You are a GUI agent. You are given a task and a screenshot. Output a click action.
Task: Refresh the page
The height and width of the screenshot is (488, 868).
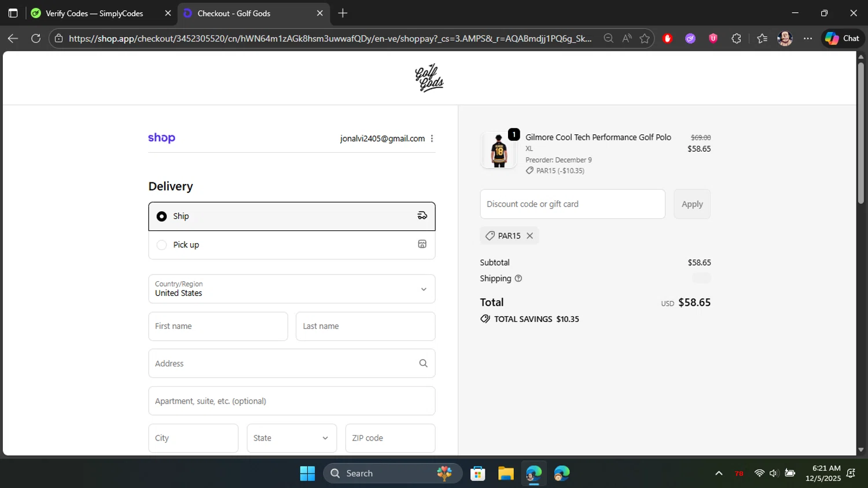point(36,38)
